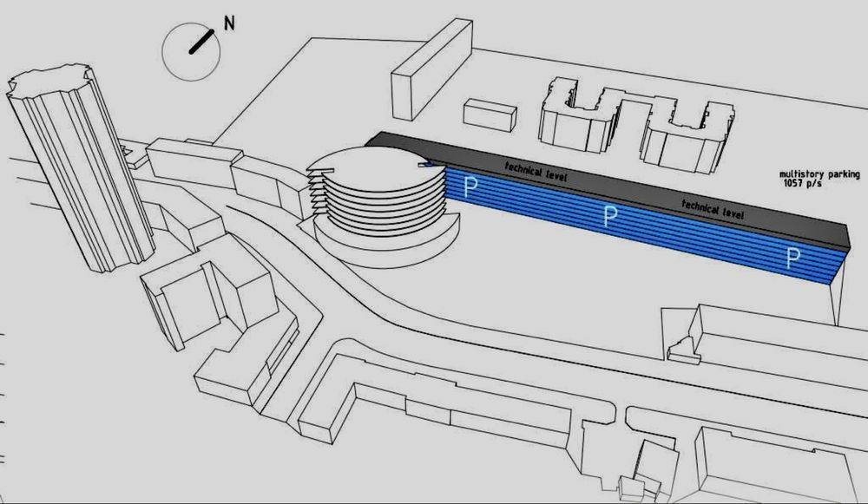Click the left 'technical level' label
The width and height of the screenshot is (868, 504).
536,172
